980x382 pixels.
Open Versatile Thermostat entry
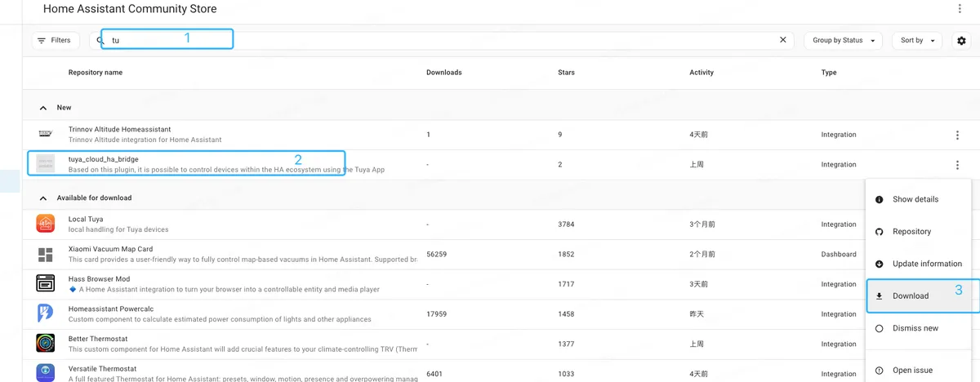[444, 371]
